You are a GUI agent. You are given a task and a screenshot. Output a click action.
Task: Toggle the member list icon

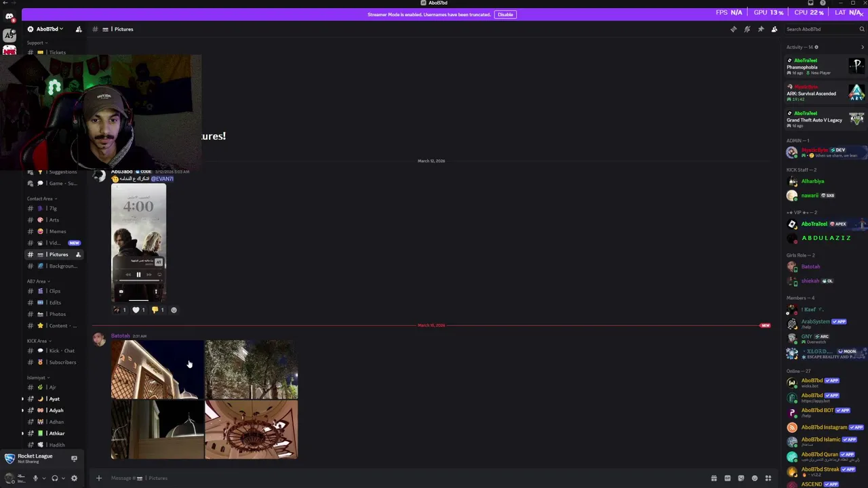(774, 29)
